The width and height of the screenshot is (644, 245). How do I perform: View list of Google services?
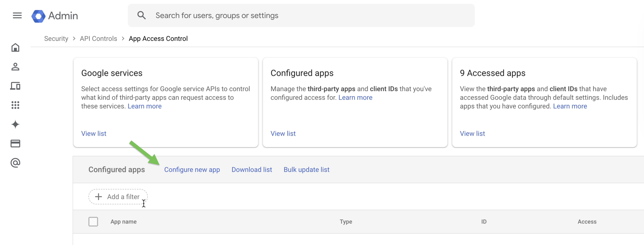coord(93,133)
